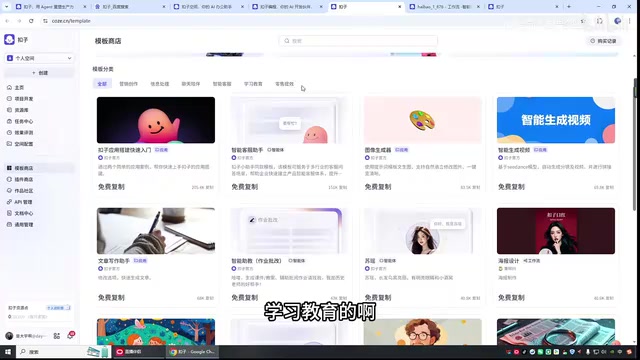Open the browser extensions icon
The width and height of the screenshot is (640, 360).
click(x=599, y=21)
